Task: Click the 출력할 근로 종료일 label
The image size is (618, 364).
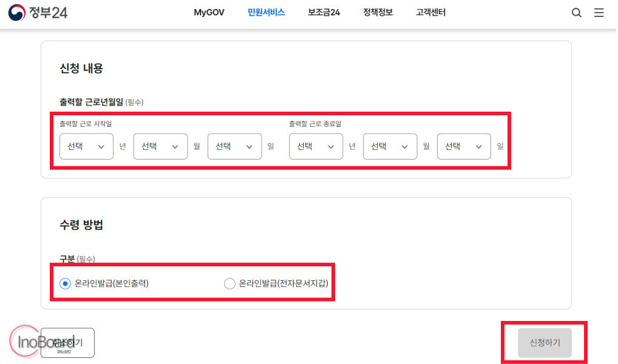Action: 315,124
